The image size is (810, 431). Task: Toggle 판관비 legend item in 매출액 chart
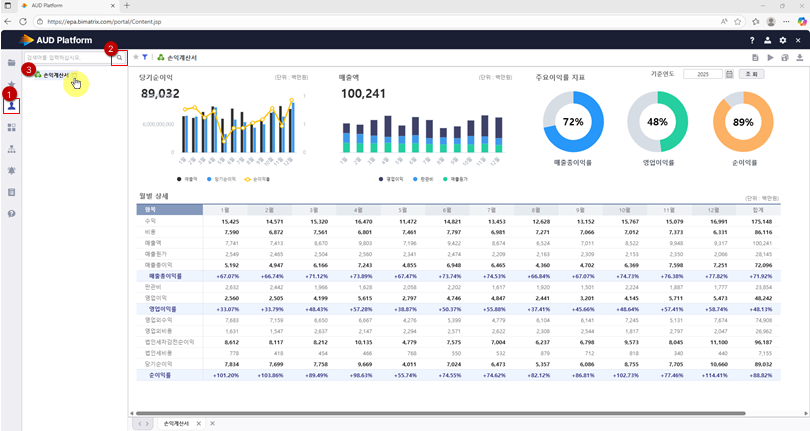(425, 179)
